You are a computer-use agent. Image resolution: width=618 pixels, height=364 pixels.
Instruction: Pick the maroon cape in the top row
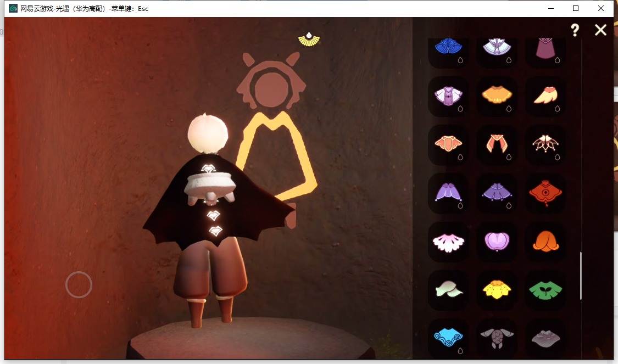pyautogui.click(x=545, y=49)
